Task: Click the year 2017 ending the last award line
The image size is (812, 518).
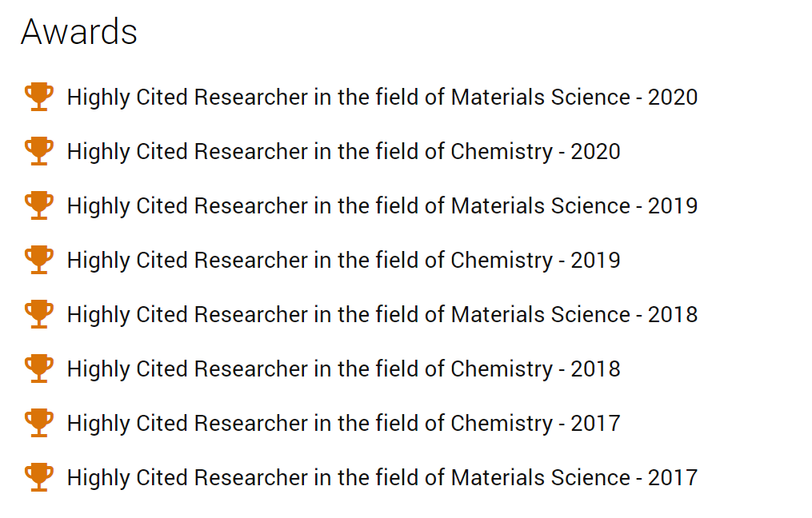Action: click(x=673, y=478)
